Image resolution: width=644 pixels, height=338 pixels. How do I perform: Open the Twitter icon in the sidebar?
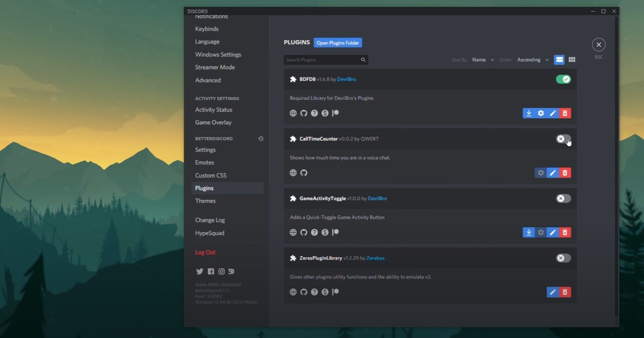200,271
